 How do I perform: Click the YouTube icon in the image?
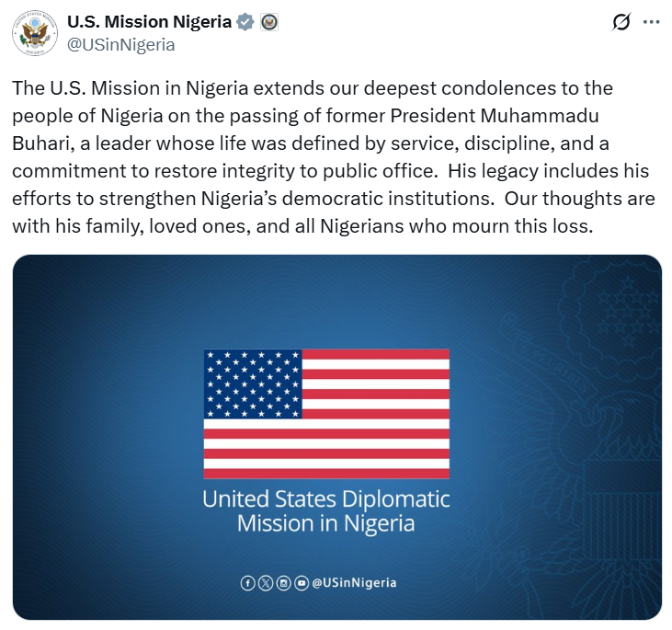tap(302, 583)
